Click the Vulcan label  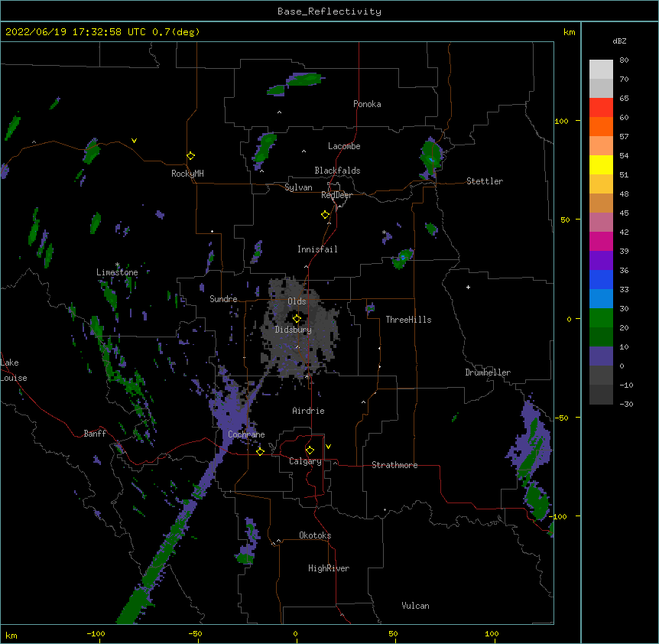(415, 606)
